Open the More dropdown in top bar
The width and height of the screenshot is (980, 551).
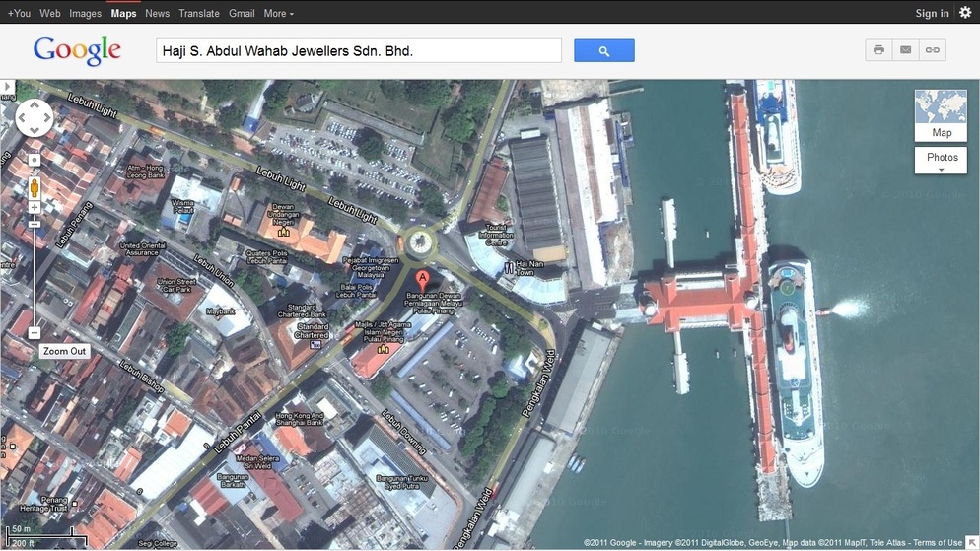point(278,13)
